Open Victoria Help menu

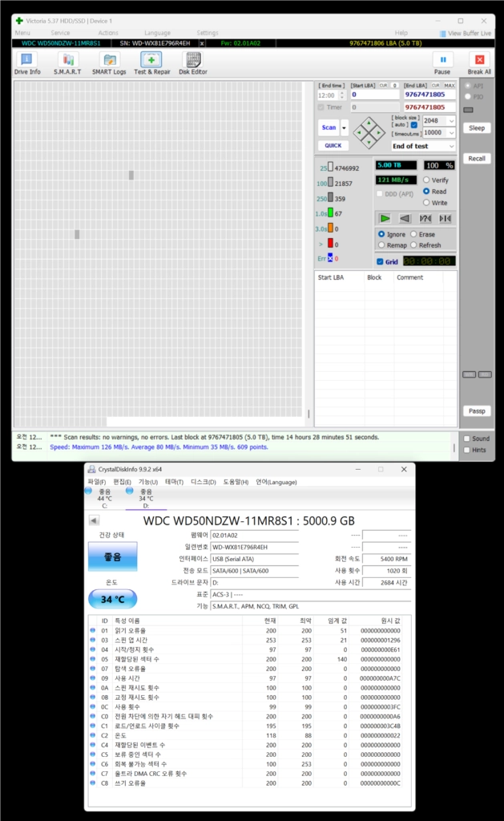point(401,33)
